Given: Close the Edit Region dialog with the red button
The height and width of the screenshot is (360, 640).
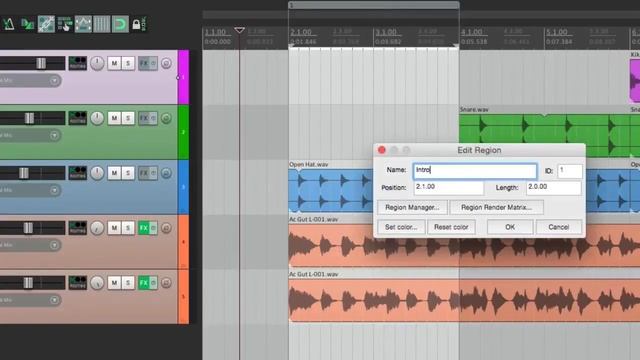Looking at the screenshot, I should click(382, 150).
